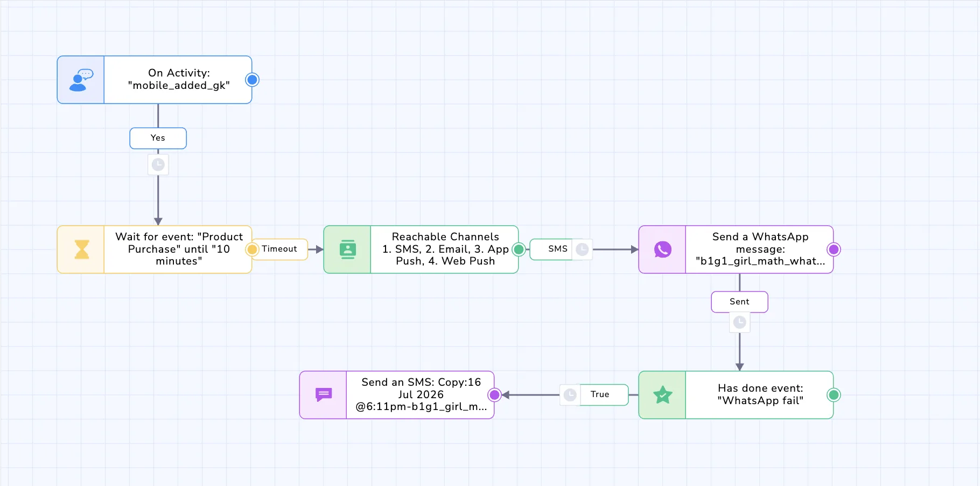
Task: Select the True condition label
Action: coord(600,394)
